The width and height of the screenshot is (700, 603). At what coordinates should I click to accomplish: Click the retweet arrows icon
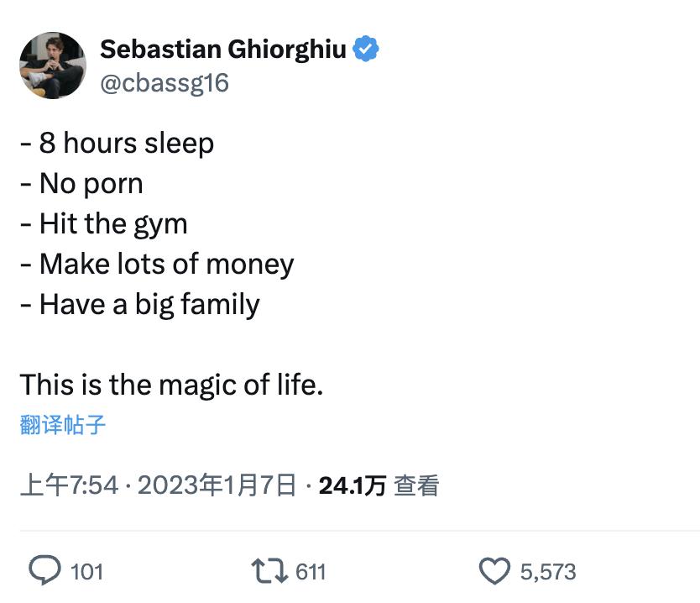click(269, 572)
